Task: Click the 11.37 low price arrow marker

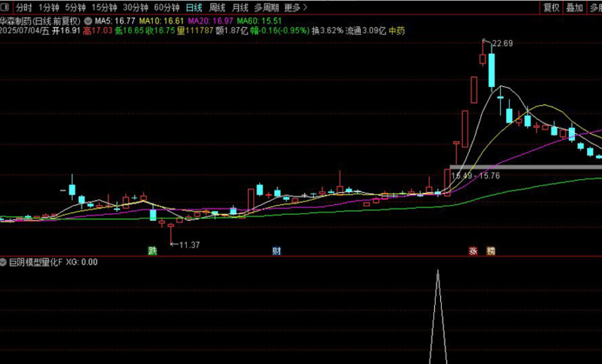Action: click(x=185, y=245)
